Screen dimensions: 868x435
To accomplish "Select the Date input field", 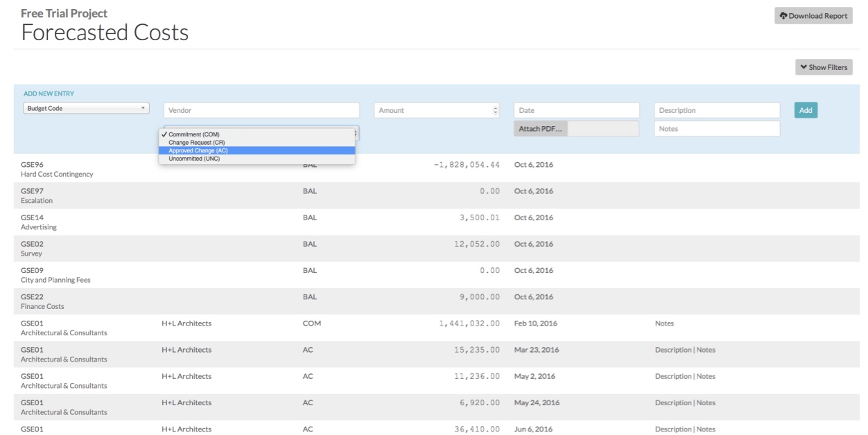I will pos(577,110).
